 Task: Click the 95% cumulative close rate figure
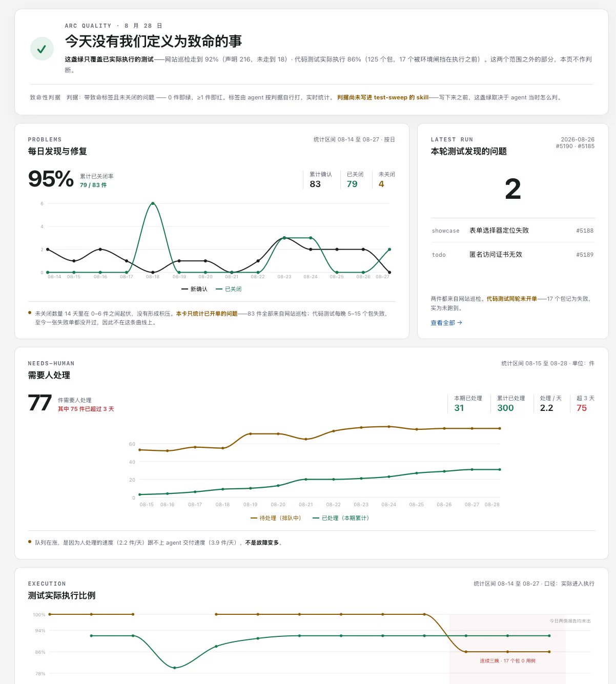51,179
